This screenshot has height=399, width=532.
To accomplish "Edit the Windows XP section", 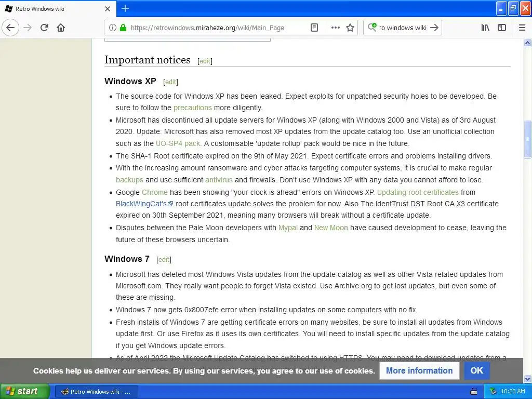I will click(170, 82).
